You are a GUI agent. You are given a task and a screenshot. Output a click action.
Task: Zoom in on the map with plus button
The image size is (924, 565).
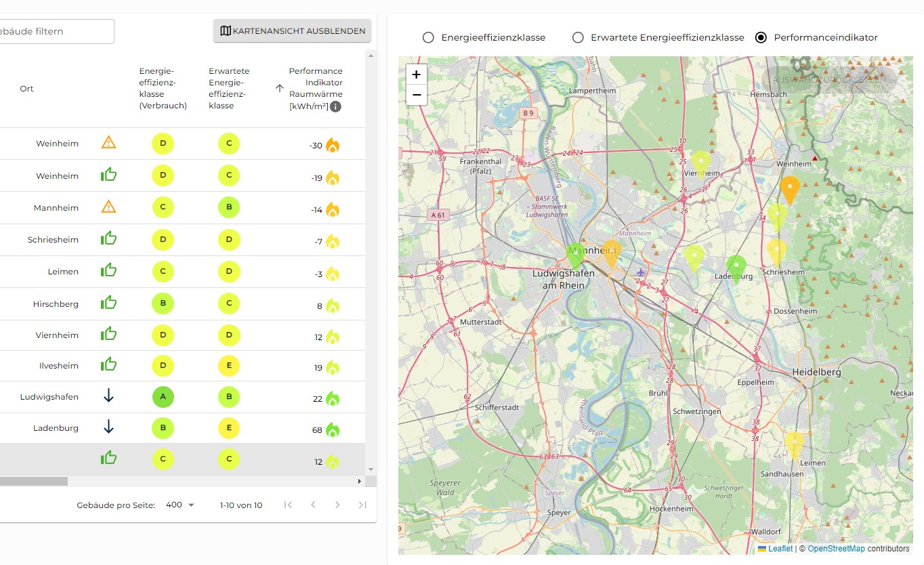coord(416,75)
